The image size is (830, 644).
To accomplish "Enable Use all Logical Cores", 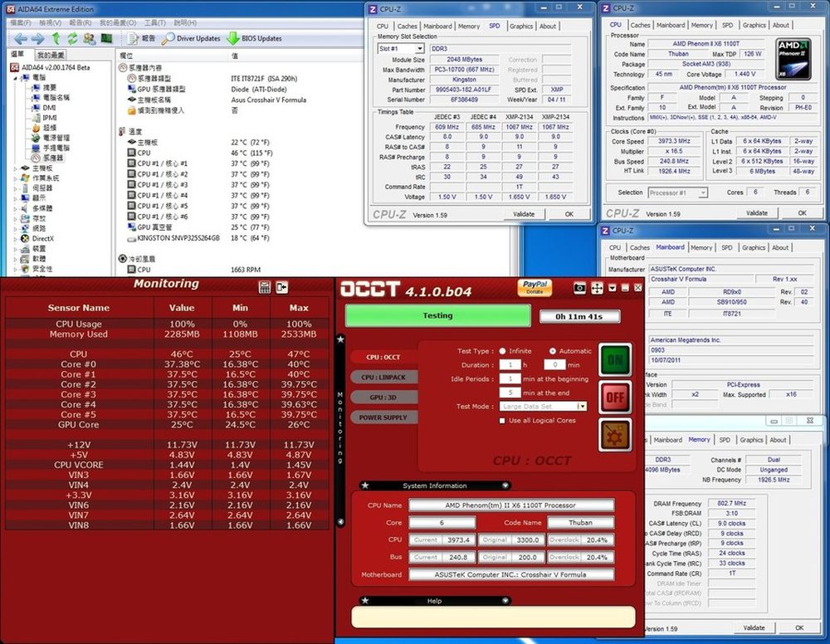I will (x=502, y=421).
